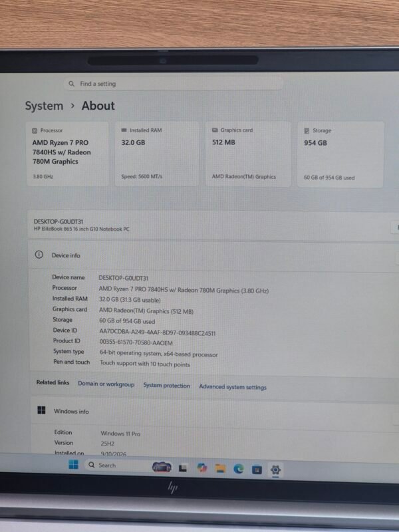Click the Settings gear taskbar icon

click(x=275, y=470)
